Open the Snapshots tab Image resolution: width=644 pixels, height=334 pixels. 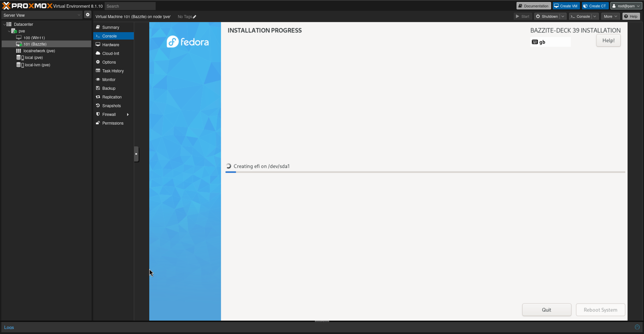(x=113, y=106)
